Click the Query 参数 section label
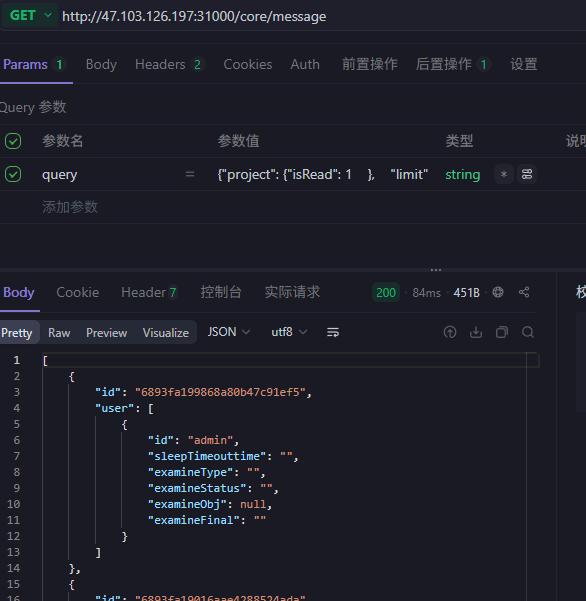Viewport: 586px width, 601px height. pos(33,107)
